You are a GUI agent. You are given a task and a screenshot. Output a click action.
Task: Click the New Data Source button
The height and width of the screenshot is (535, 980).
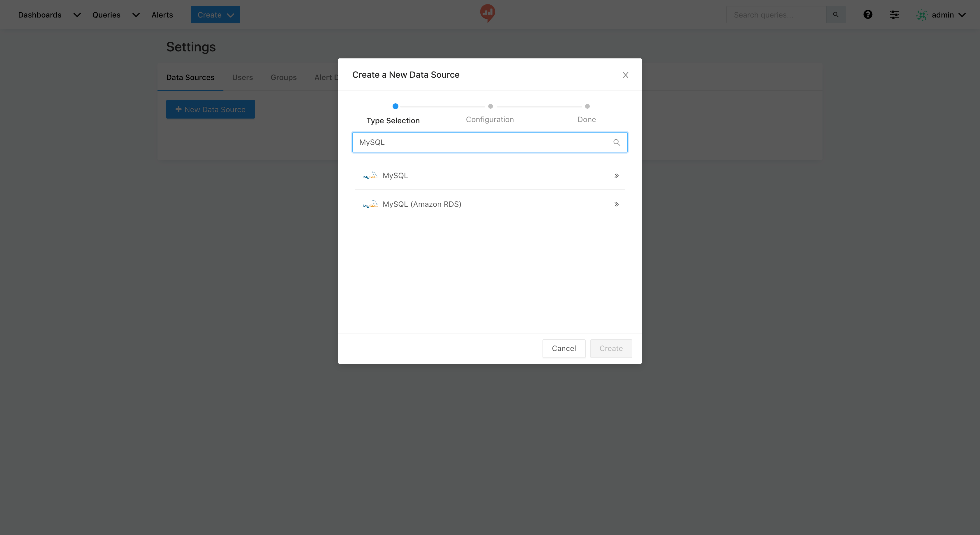[210, 109]
